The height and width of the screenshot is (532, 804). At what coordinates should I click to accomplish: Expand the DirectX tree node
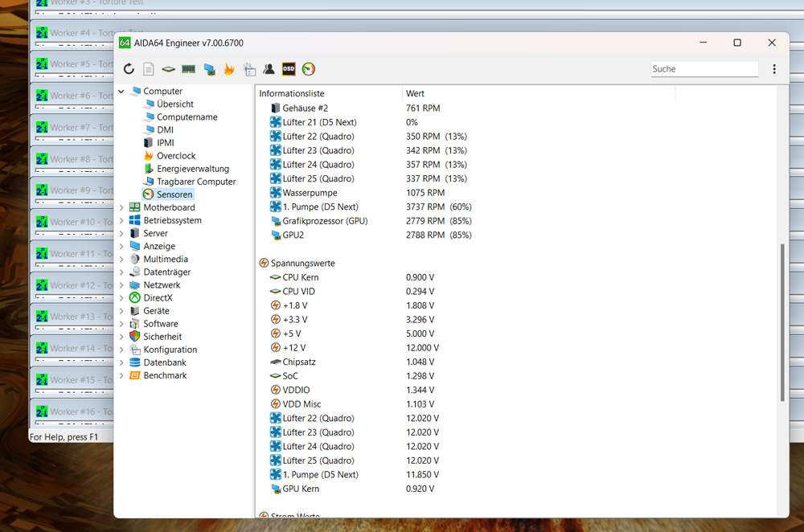121,298
